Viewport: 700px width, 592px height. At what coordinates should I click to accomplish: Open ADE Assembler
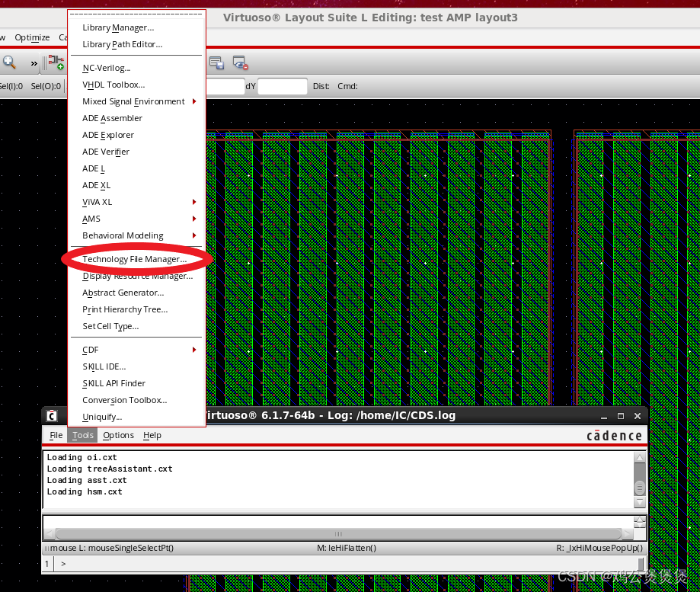point(112,118)
